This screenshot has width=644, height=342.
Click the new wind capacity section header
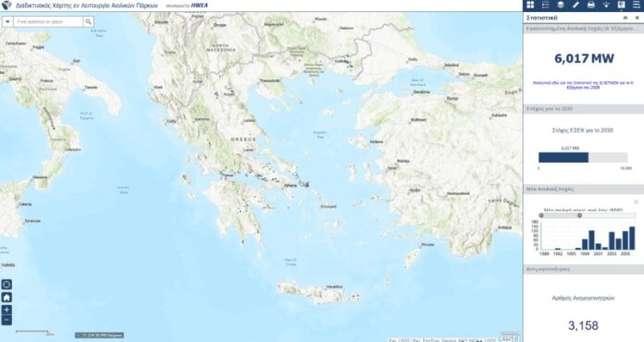click(584, 189)
